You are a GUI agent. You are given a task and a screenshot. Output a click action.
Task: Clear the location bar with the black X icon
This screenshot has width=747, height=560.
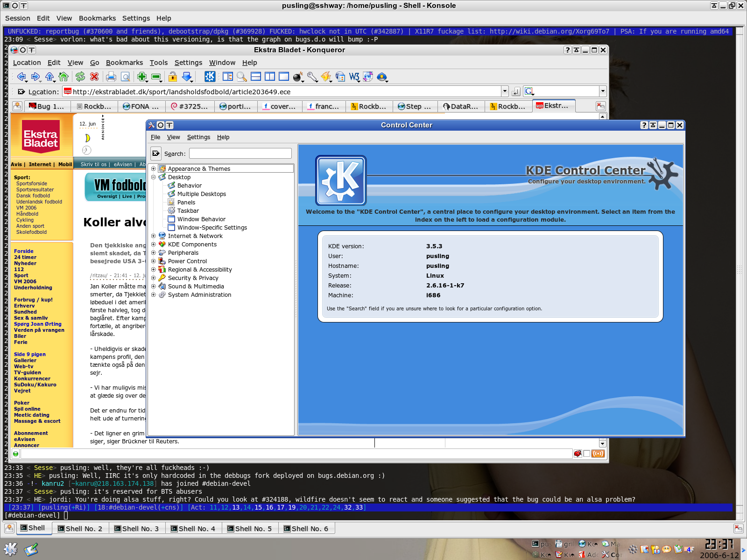click(21, 92)
